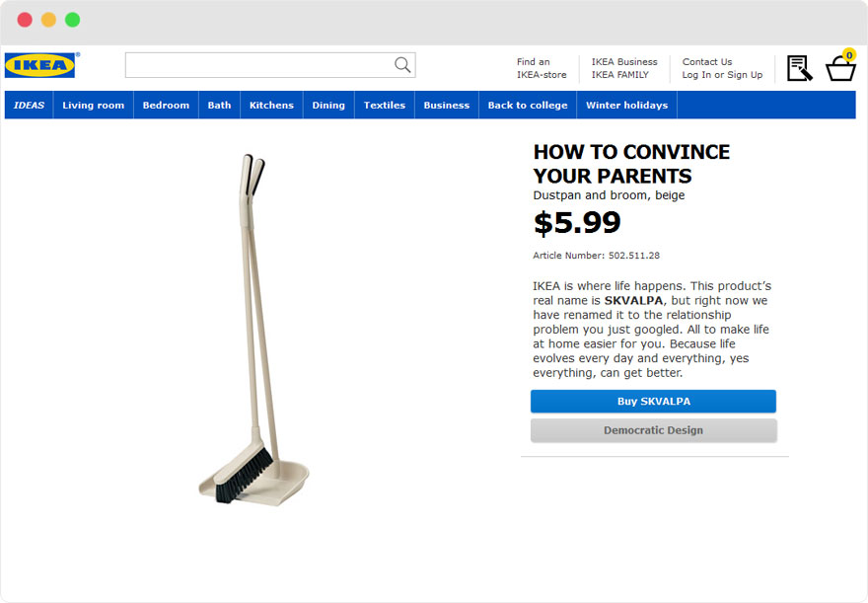
Task: Click the shopping list notepad icon
Action: click(799, 67)
